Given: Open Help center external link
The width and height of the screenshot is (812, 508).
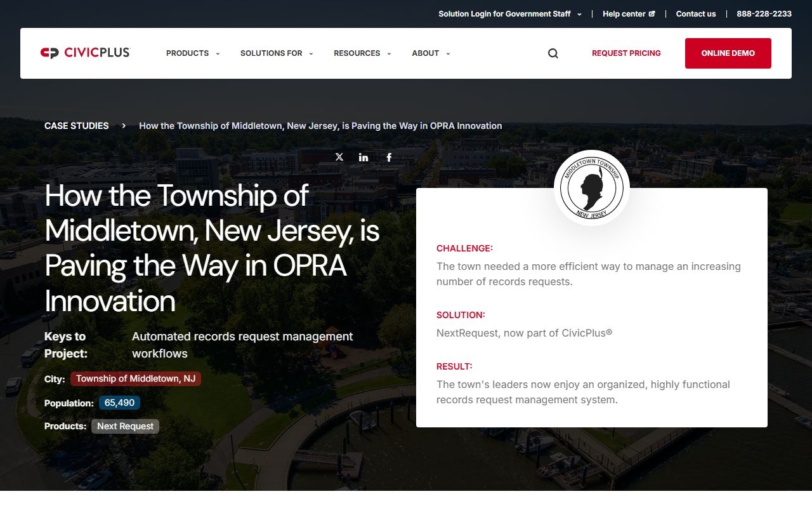Looking at the screenshot, I should [629, 14].
